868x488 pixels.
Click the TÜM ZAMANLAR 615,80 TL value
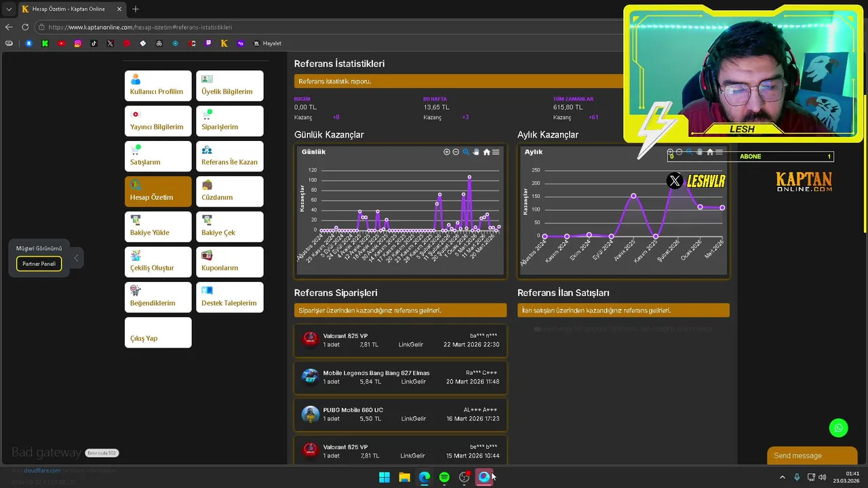[568, 107]
